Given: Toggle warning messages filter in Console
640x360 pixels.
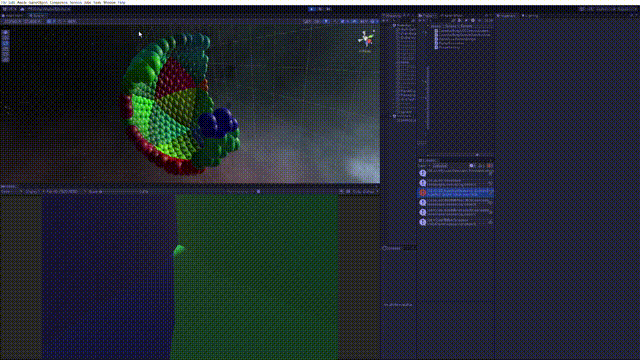Looking at the screenshot, I should (481, 166).
